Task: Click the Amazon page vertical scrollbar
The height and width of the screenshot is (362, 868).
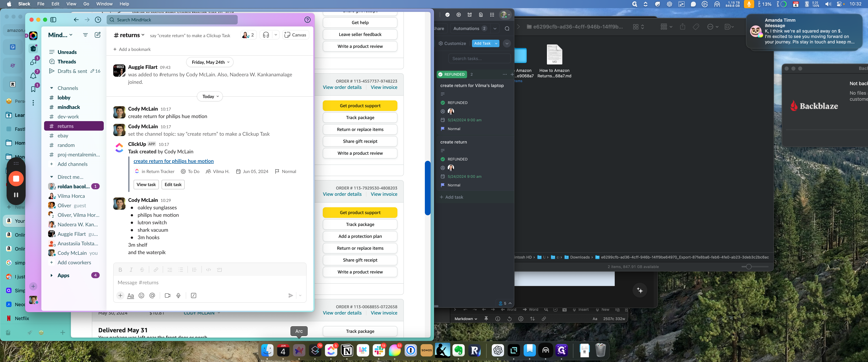Action: click(x=427, y=188)
